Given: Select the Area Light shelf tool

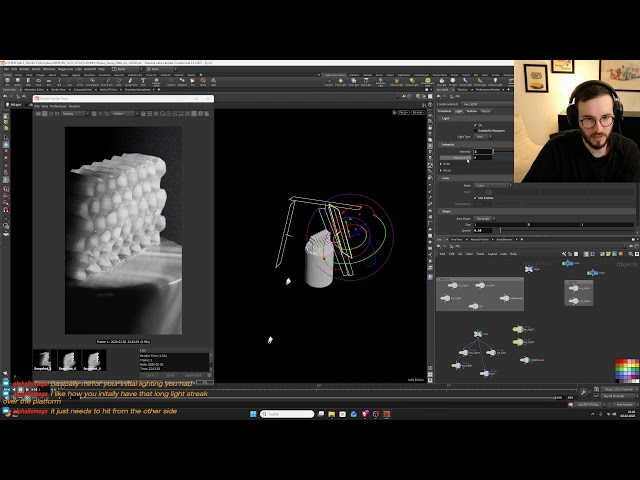Looking at the screenshot, I should (367, 82).
